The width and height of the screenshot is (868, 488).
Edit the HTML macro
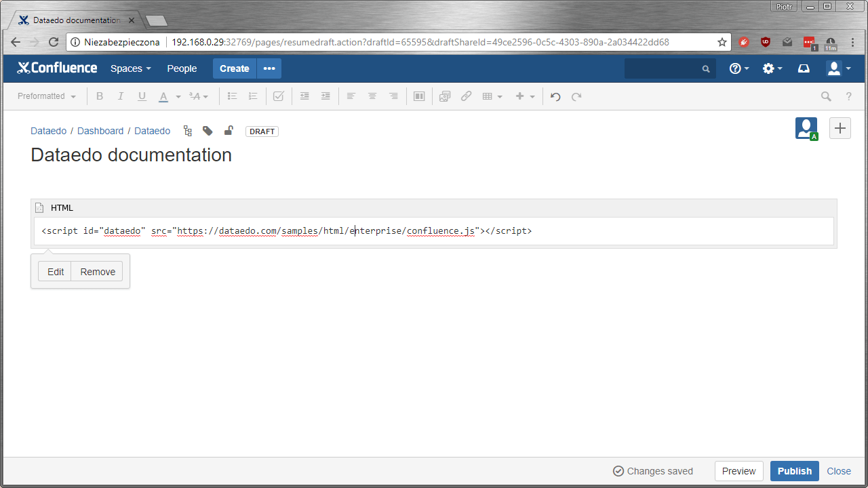click(54, 271)
